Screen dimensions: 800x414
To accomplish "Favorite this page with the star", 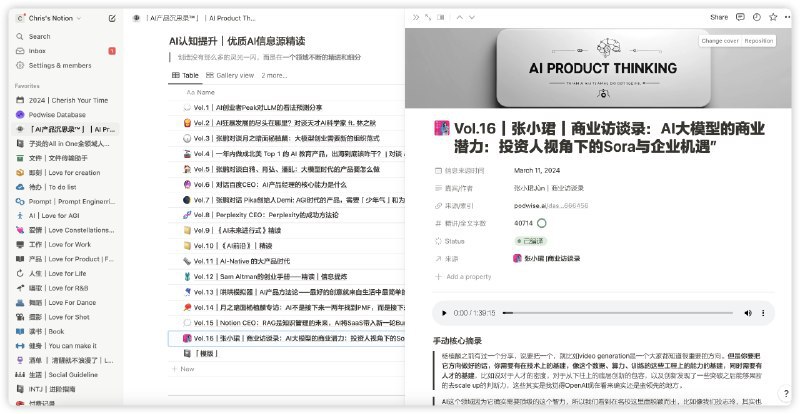I will (773, 17).
